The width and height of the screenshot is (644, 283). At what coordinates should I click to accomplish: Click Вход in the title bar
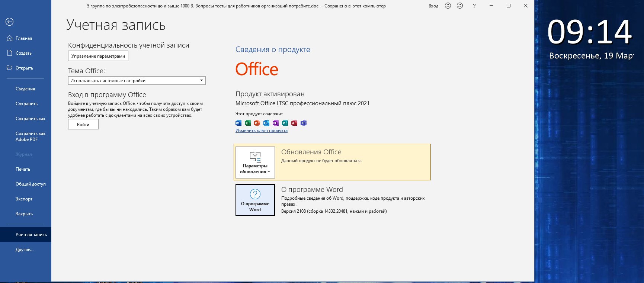click(x=433, y=6)
